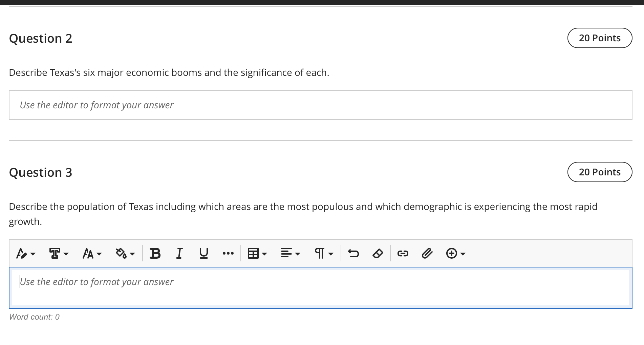Screen dimensions: 644x345
Task: Click the Question 3 heading
Action: pos(41,172)
